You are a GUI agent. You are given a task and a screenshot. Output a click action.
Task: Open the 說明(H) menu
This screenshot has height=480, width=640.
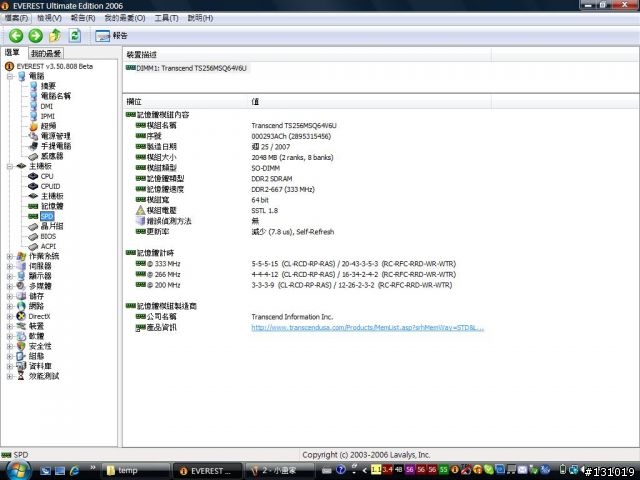coord(200,18)
